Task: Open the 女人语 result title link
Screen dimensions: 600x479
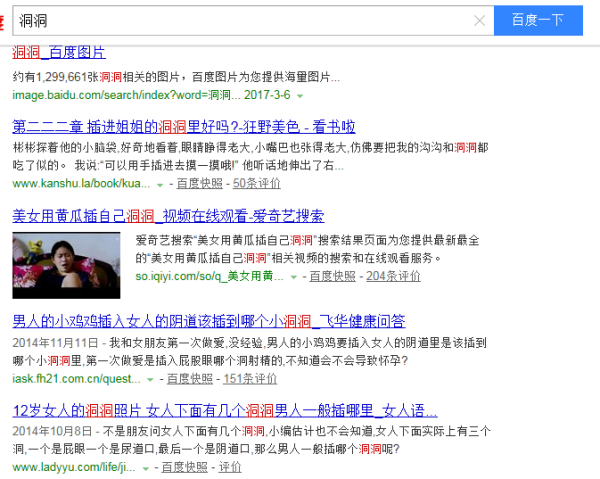Action: (x=225, y=411)
